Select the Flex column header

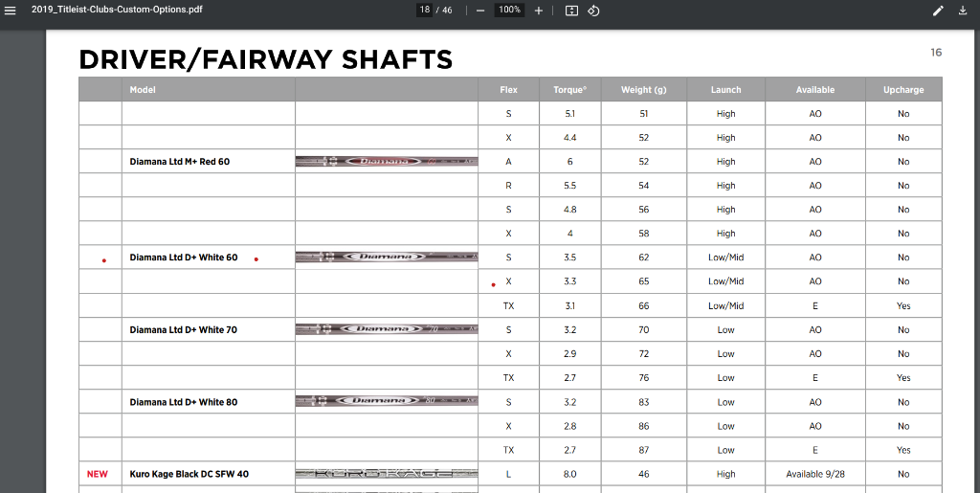click(509, 89)
